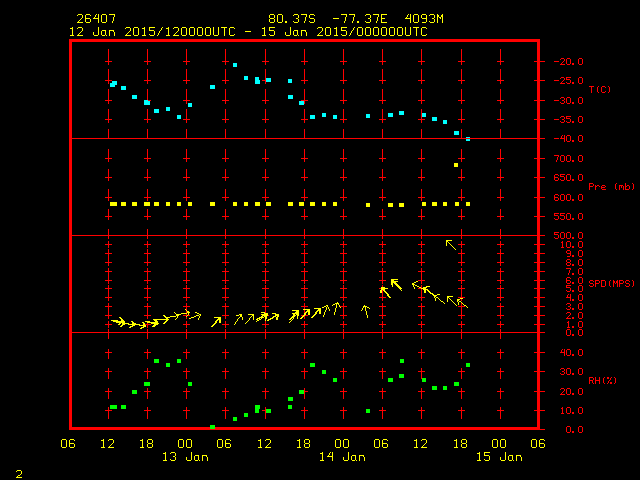640x480 pixels.
Task: Click the number 2 in bottom-left corner
Action: point(18,471)
